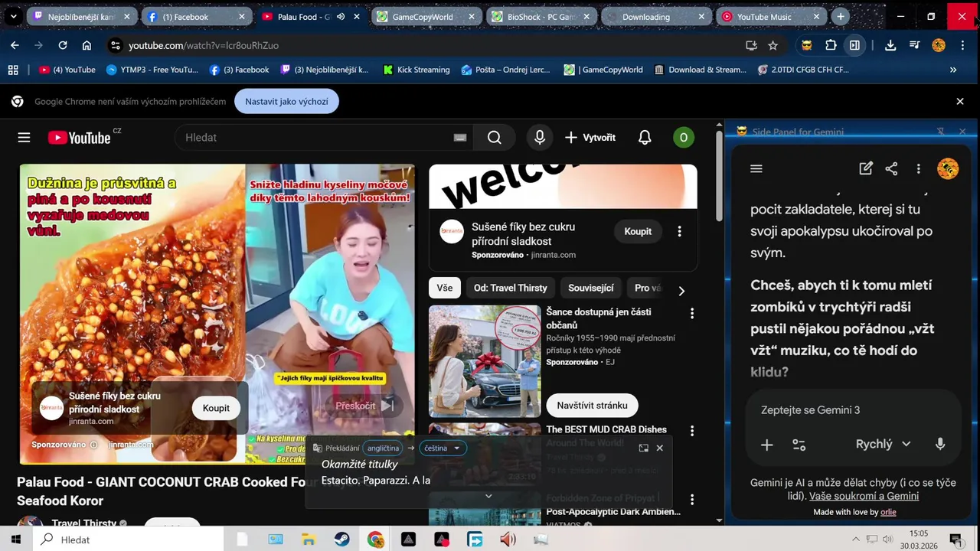Open Chrome apps grid in bookmarks bar
The image size is (980, 551).
pos(13,70)
